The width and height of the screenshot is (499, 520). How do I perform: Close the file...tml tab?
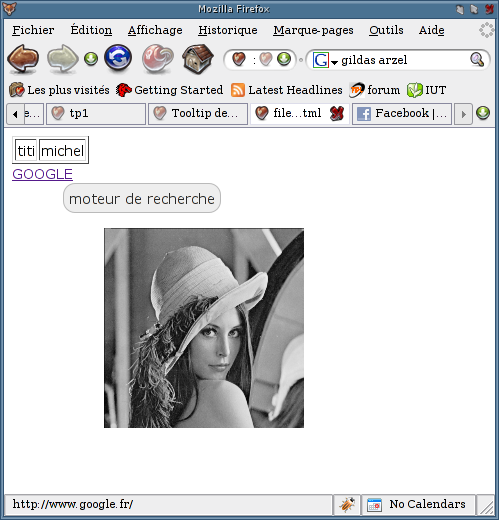[x=337, y=114]
